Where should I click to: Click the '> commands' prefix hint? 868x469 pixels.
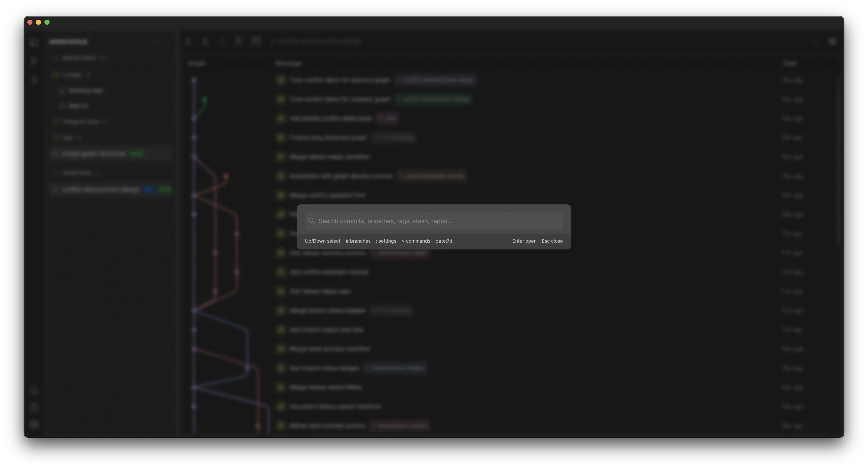pyautogui.click(x=416, y=241)
